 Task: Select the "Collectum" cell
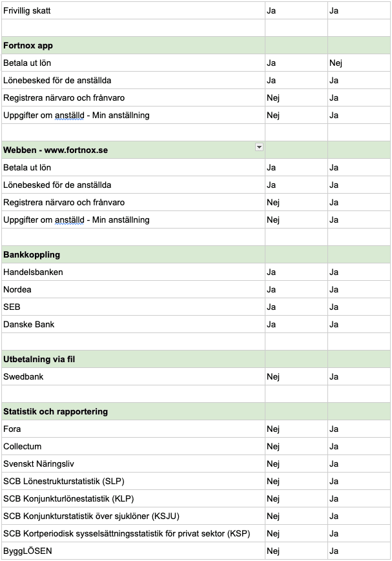[22, 447]
